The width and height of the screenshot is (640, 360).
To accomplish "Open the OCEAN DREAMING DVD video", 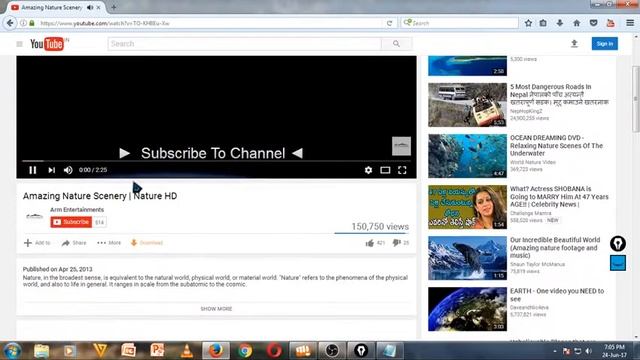I will point(556,146).
